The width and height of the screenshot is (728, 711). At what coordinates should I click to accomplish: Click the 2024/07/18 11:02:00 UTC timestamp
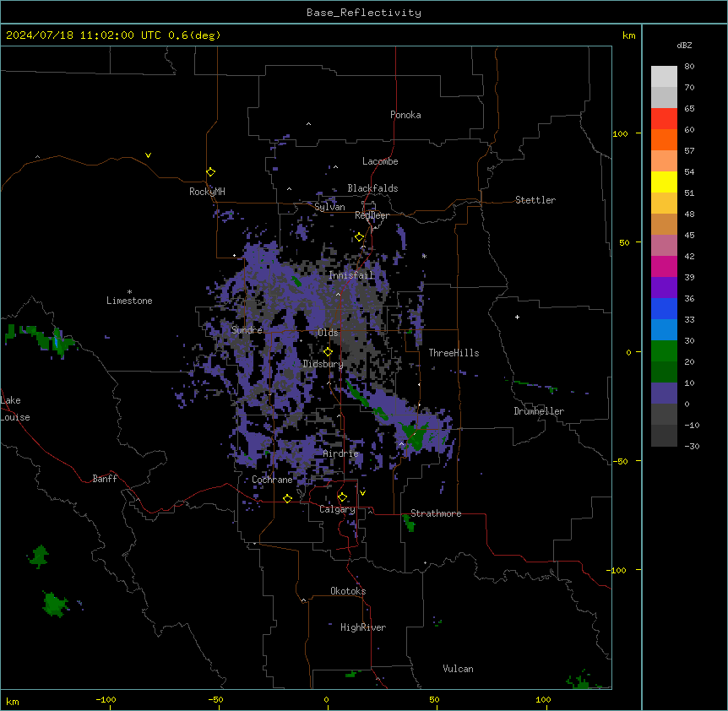click(84, 35)
